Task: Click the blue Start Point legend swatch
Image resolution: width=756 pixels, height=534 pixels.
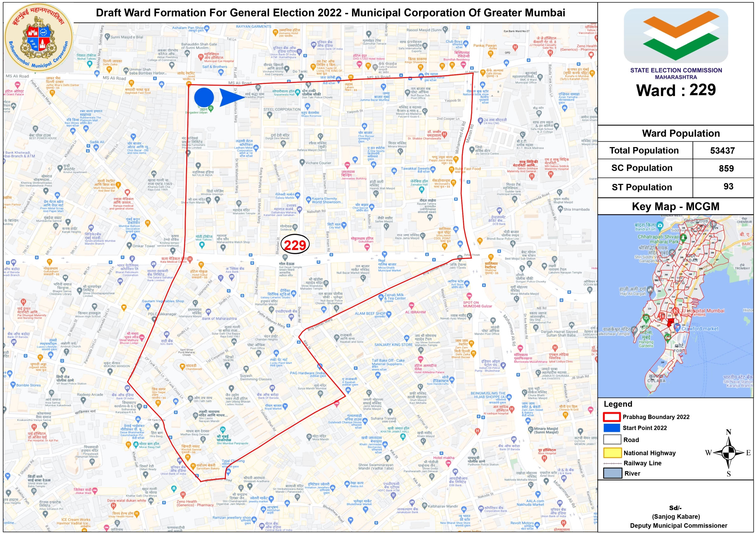Action: point(611,428)
